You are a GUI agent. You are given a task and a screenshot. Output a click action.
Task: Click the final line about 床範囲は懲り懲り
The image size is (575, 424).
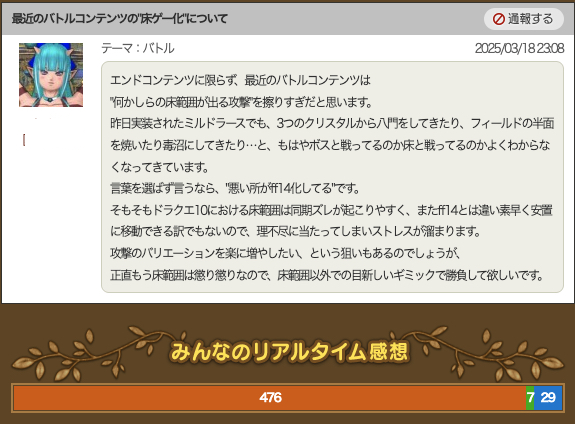pyautogui.click(x=327, y=275)
